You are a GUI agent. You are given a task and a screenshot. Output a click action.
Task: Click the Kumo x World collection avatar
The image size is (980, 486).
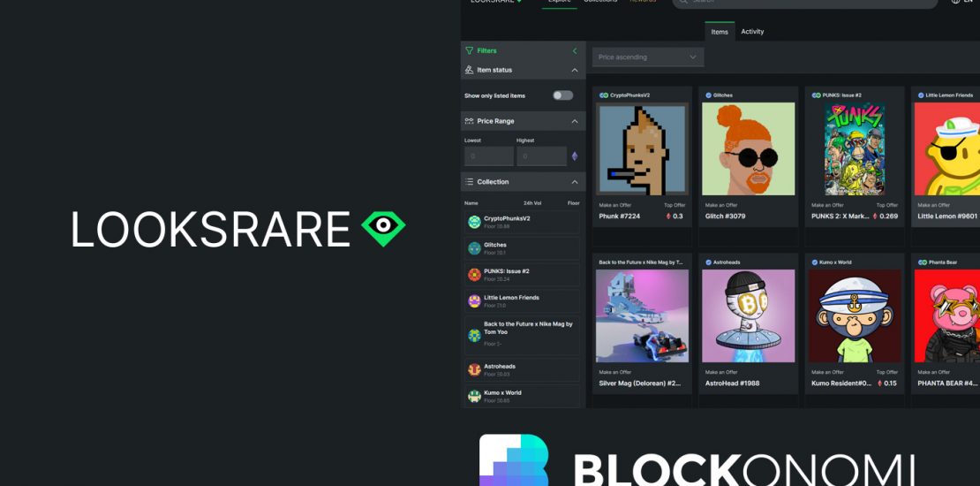coord(474,396)
